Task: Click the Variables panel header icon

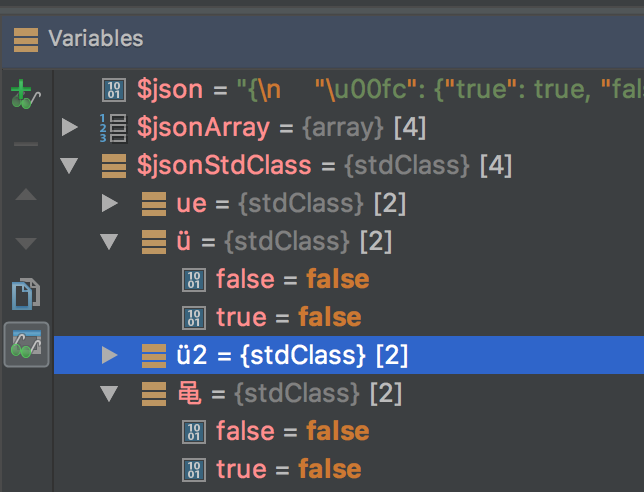Action: click(26, 39)
